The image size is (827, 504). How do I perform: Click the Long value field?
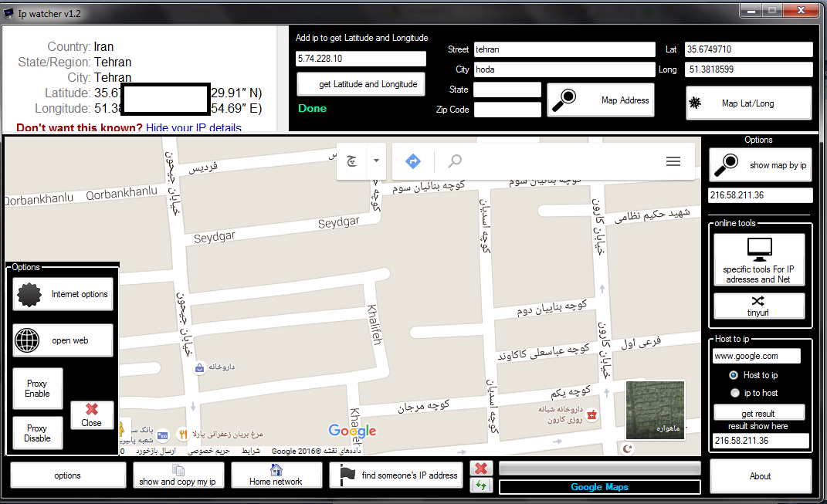(x=748, y=69)
